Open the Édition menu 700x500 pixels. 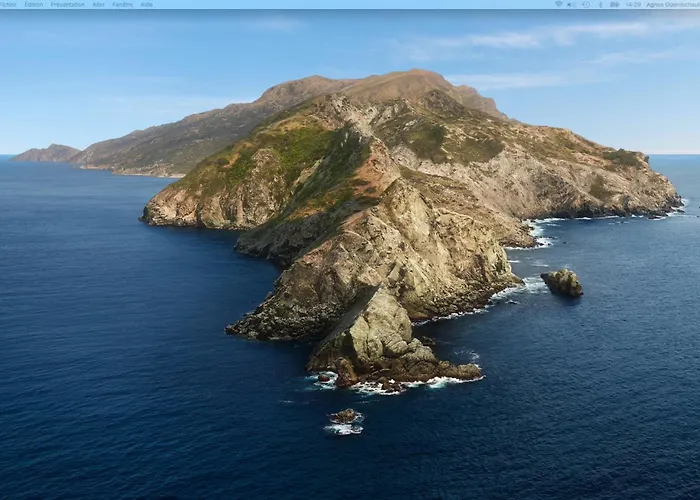(x=34, y=4)
